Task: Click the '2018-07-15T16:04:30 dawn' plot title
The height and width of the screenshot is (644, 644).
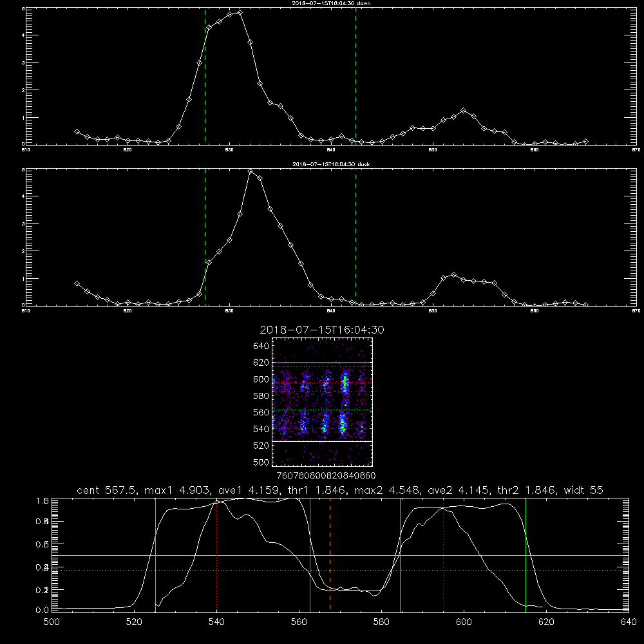Action: (331, 3)
